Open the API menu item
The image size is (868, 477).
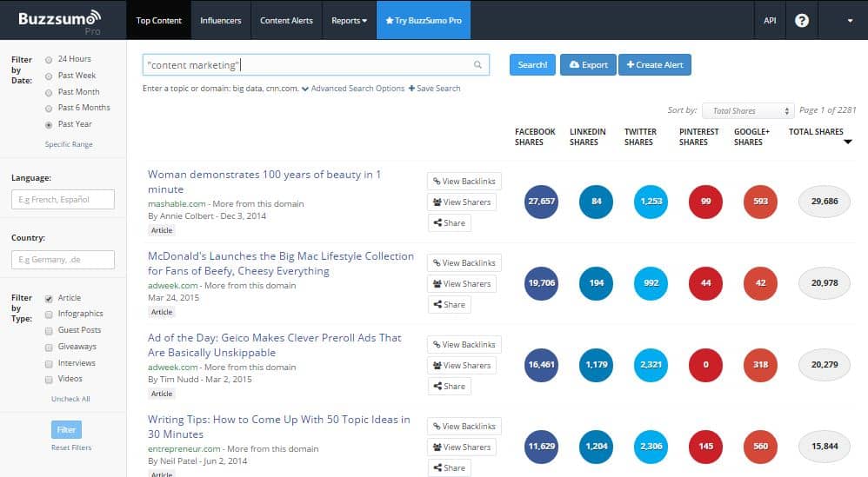click(770, 21)
